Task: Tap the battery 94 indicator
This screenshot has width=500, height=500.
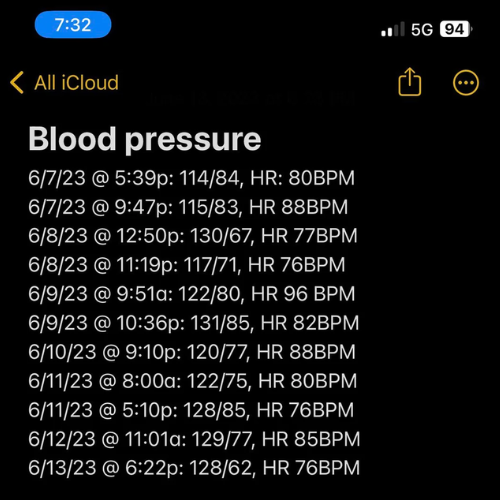Action: click(456, 29)
